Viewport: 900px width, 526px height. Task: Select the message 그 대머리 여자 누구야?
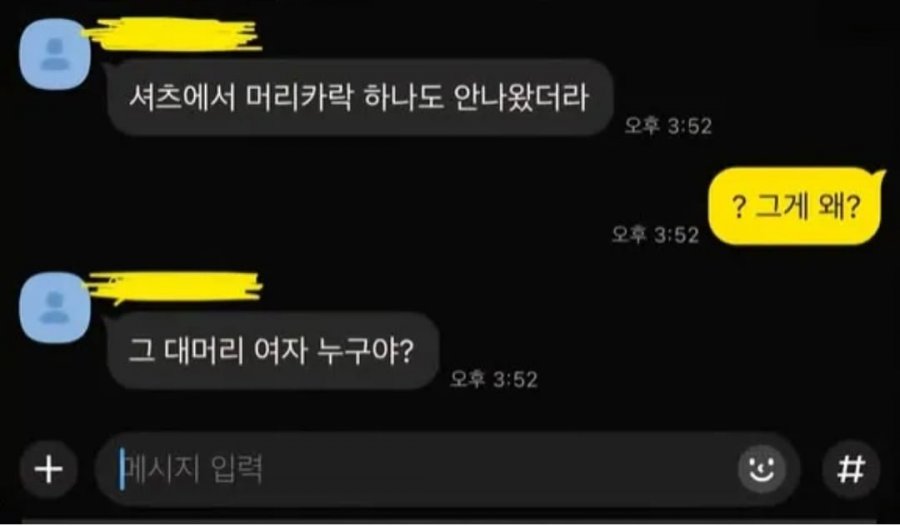[x=272, y=351]
